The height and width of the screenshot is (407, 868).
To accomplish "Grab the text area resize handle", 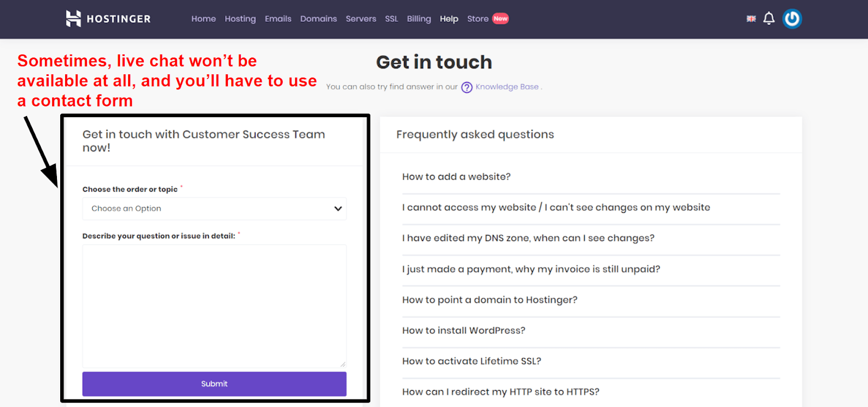I will point(343,364).
